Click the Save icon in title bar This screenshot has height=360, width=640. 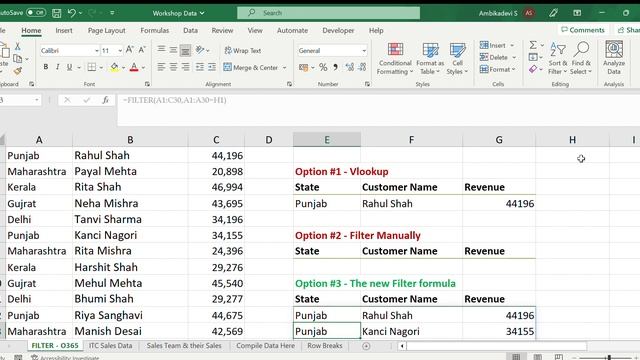tap(56, 13)
